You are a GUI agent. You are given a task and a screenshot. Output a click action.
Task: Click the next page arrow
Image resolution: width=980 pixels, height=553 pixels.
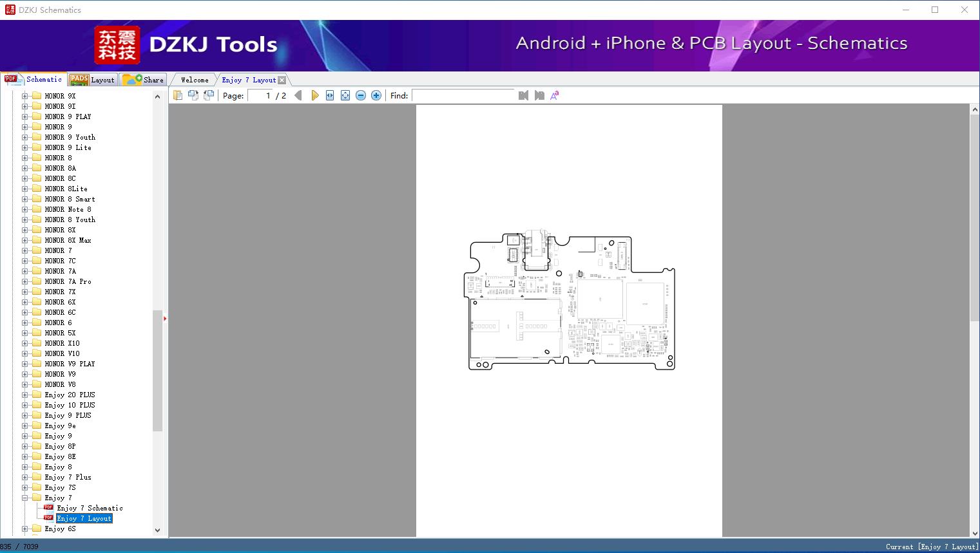point(314,95)
